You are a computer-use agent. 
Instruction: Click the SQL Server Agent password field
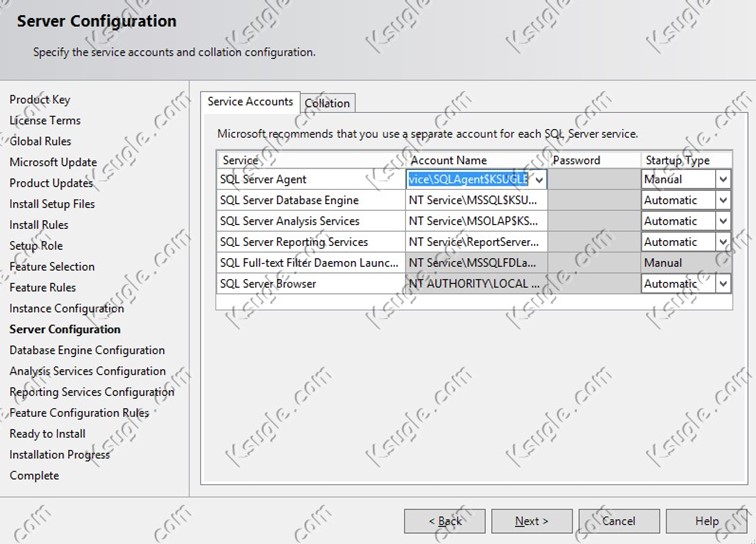[594, 180]
